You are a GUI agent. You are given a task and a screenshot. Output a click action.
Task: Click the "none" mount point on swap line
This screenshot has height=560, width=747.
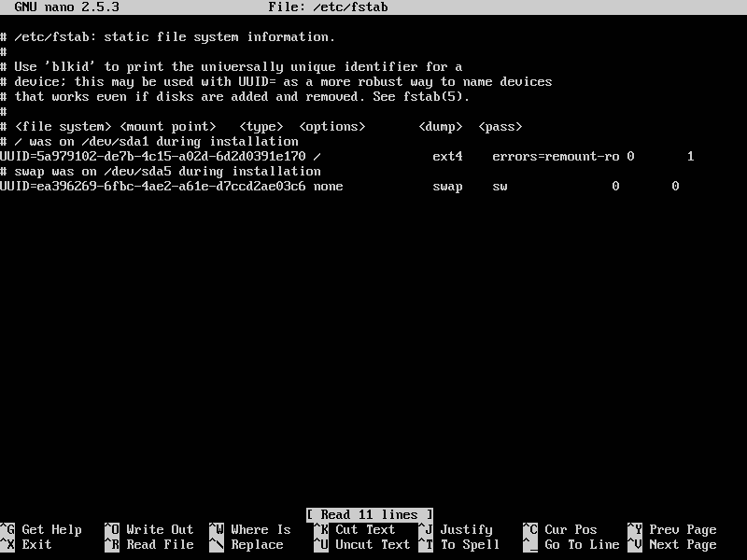point(329,186)
